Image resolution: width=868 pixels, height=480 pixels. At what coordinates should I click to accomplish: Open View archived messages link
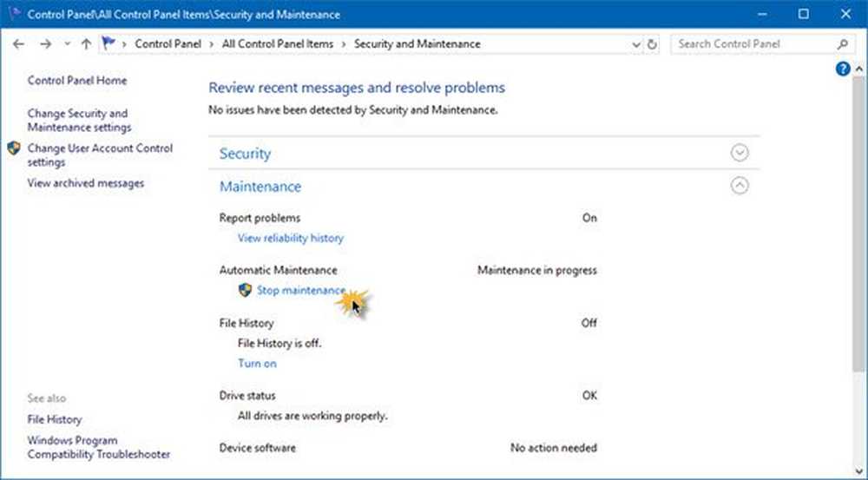[85, 183]
